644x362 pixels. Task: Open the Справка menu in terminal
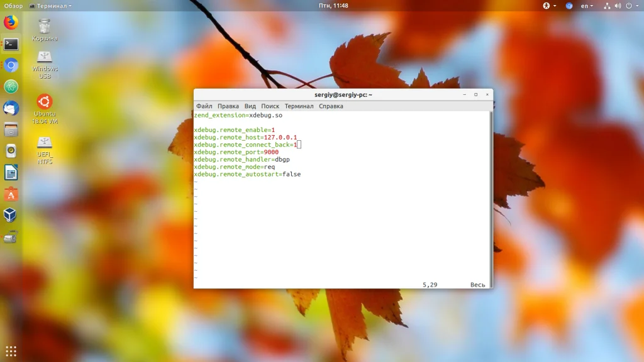pos(331,106)
